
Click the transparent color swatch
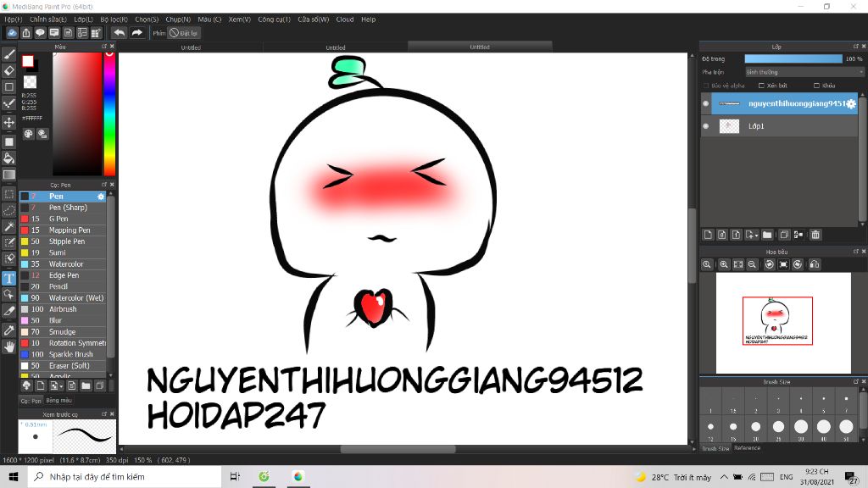point(30,82)
